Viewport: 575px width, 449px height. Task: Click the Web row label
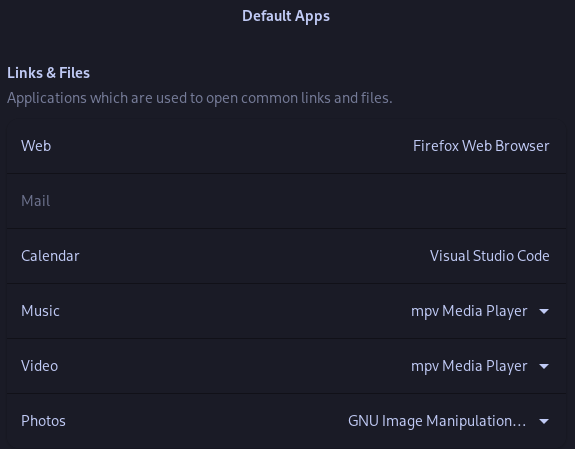click(x=36, y=146)
